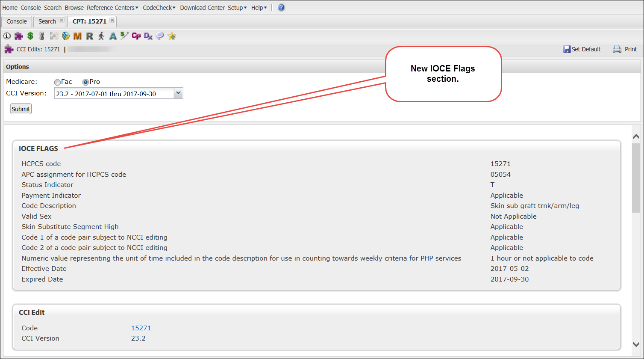Switch to the Console tab
Viewport: 644px width, 359px height.
[x=17, y=21]
